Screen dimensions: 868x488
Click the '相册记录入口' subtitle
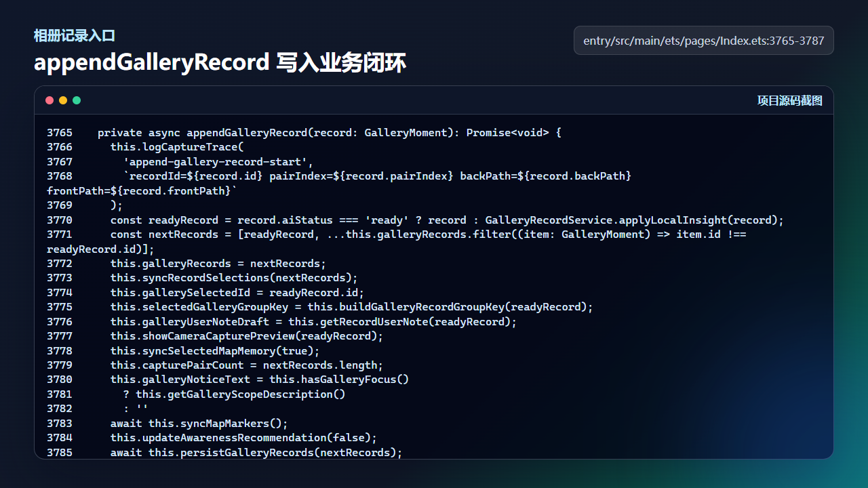75,36
